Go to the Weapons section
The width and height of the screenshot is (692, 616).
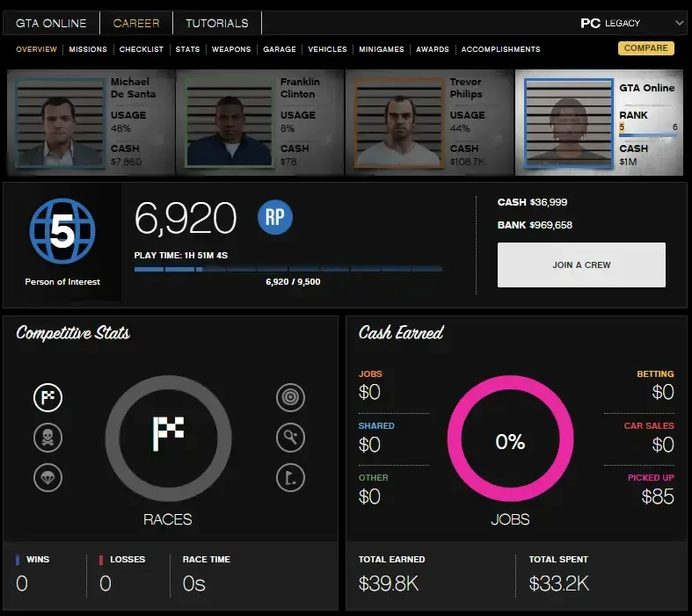click(x=231, y=49)
